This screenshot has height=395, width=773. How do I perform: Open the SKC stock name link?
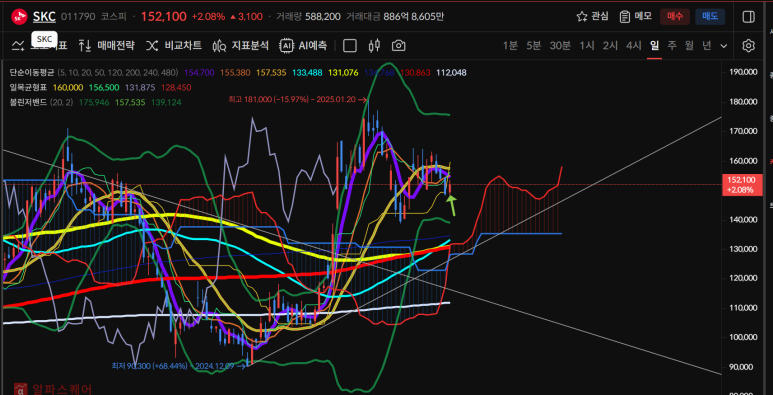[x=44, y=17]
